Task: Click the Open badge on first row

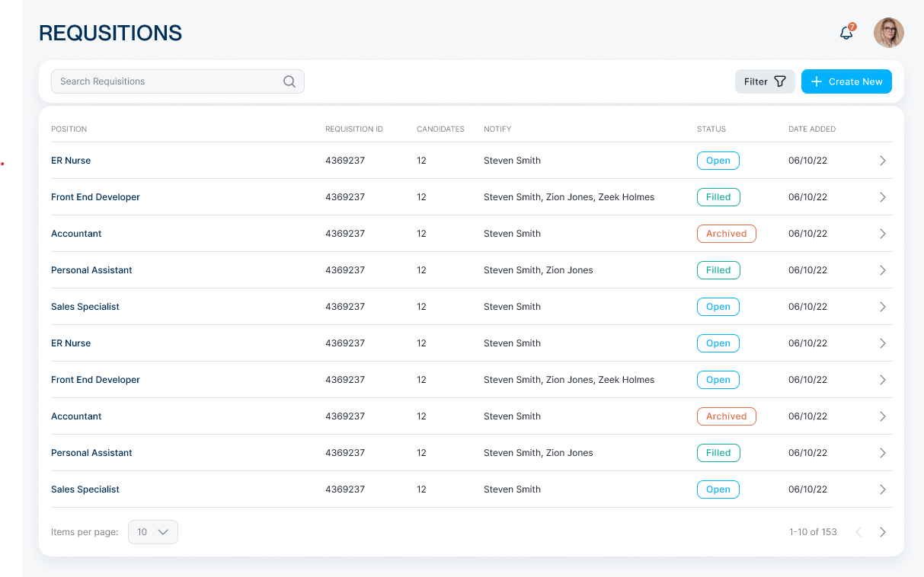Action: 718,161
